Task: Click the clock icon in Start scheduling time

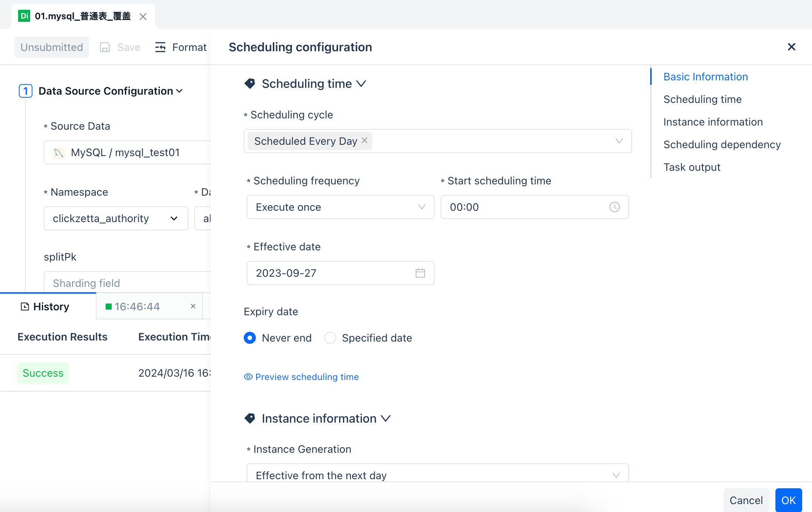Action: pyautogui.click(x=614, y=207)
